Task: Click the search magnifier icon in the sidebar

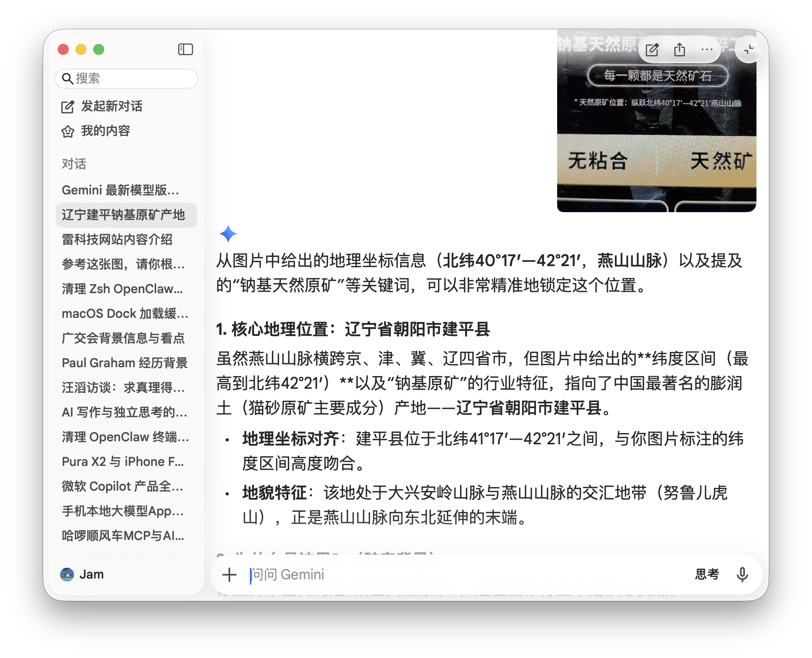Action: (68, 78)
